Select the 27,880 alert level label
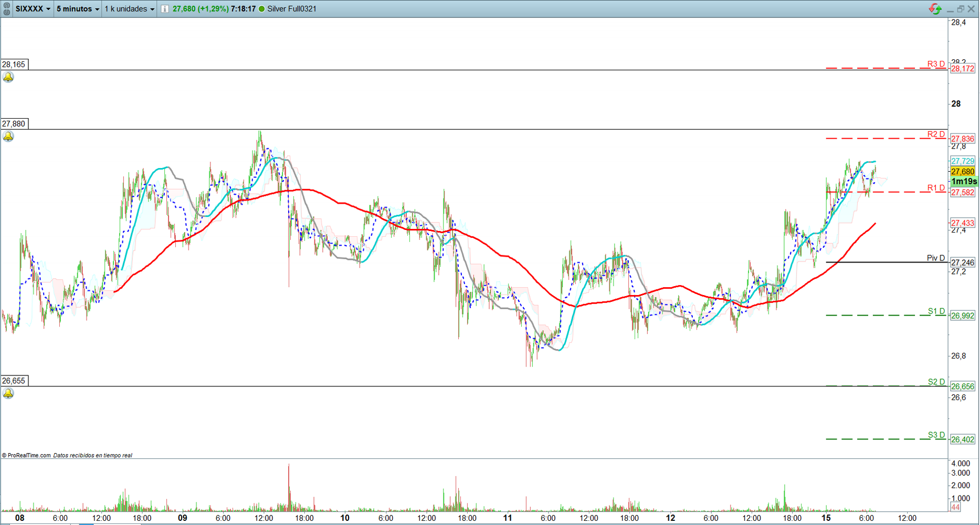This screenshot has width=980, height=525. [x=14, y=124]
